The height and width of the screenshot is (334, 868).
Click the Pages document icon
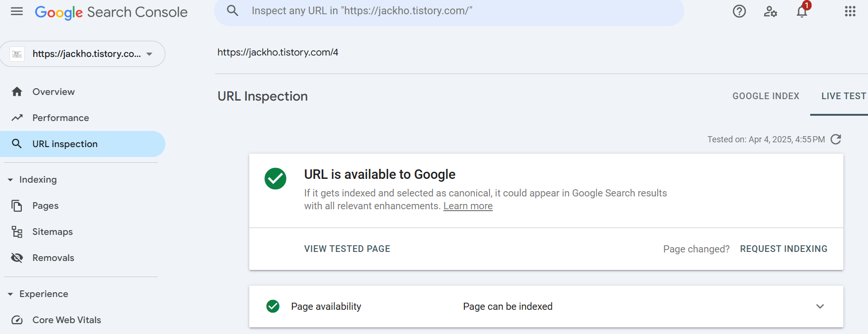pyautogui.click(x=17, y=205)
